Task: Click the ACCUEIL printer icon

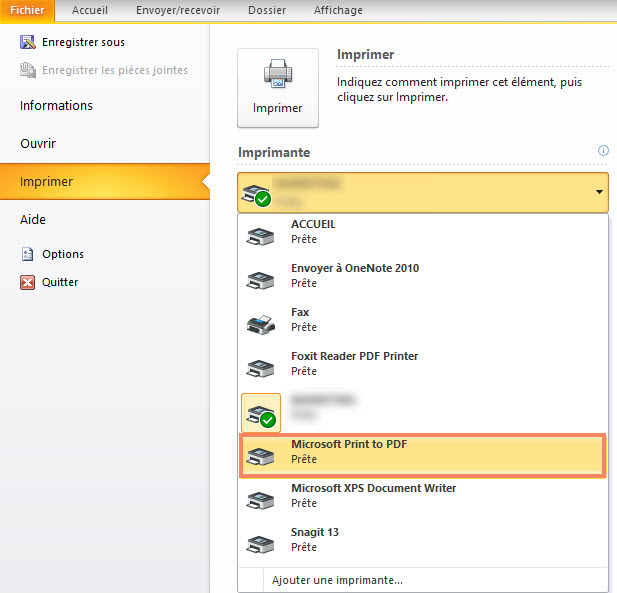Action: [x=260, y=236]
